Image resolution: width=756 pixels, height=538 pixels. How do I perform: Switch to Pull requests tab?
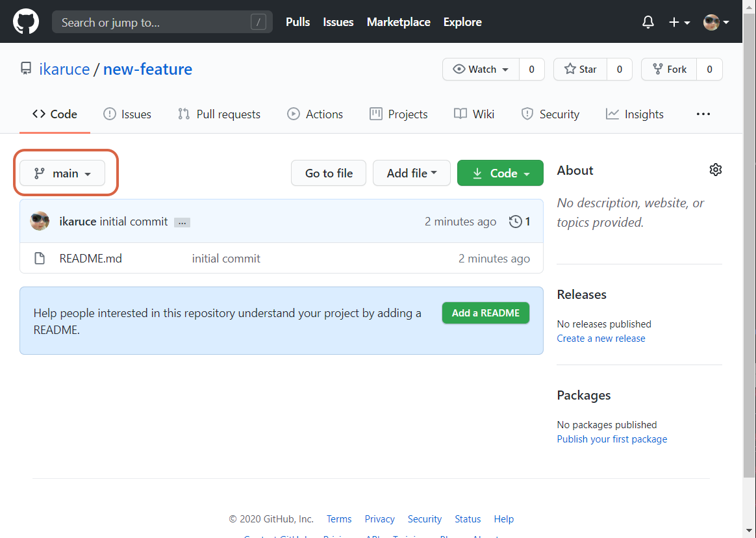219,114
